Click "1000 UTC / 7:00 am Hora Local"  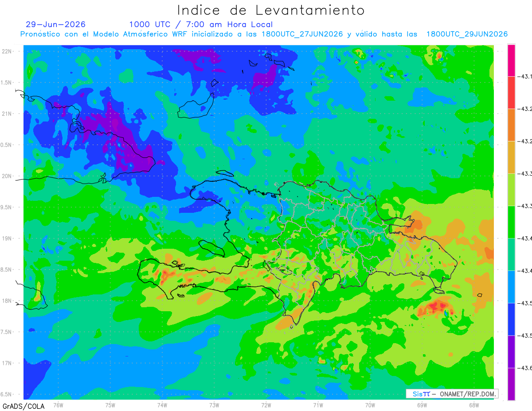[x=201, y=24]
